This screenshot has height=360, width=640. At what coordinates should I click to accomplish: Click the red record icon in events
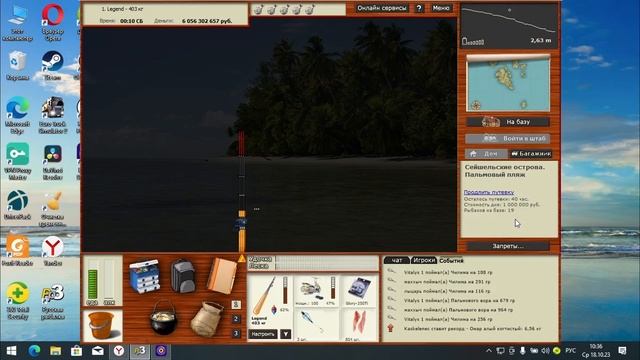[x=391, y=328]
